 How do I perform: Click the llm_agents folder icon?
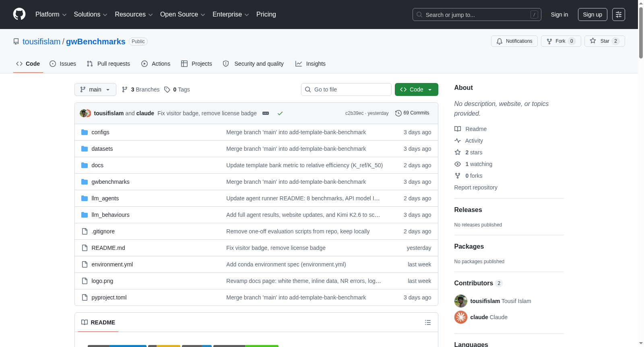(x=85, y=198)
